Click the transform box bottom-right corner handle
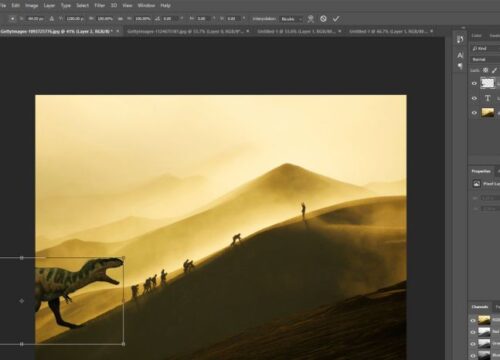This screenshot has height=360, width=500. (123, 344)
